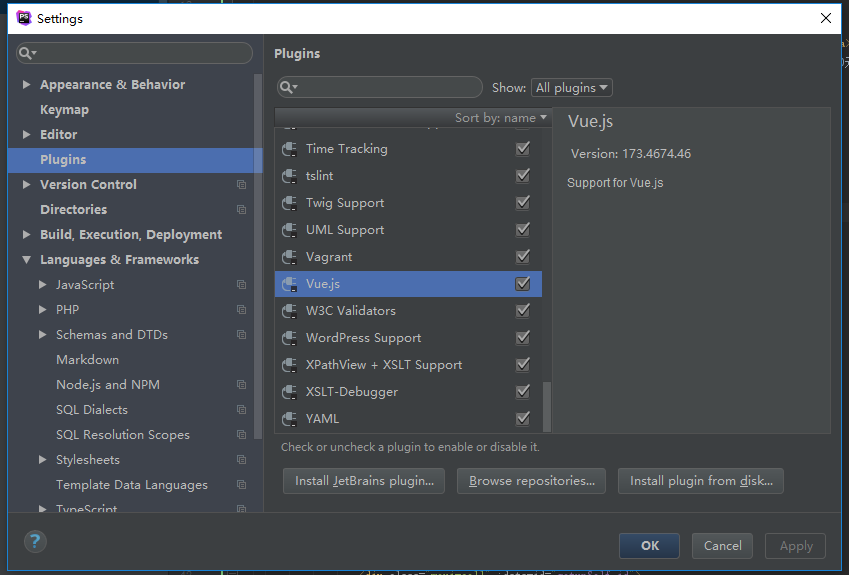Open Node.js and NPM settings
Image resolution: width=849 pixels, height=575 pixels.
pyautogui.click(x=108, y=384)
